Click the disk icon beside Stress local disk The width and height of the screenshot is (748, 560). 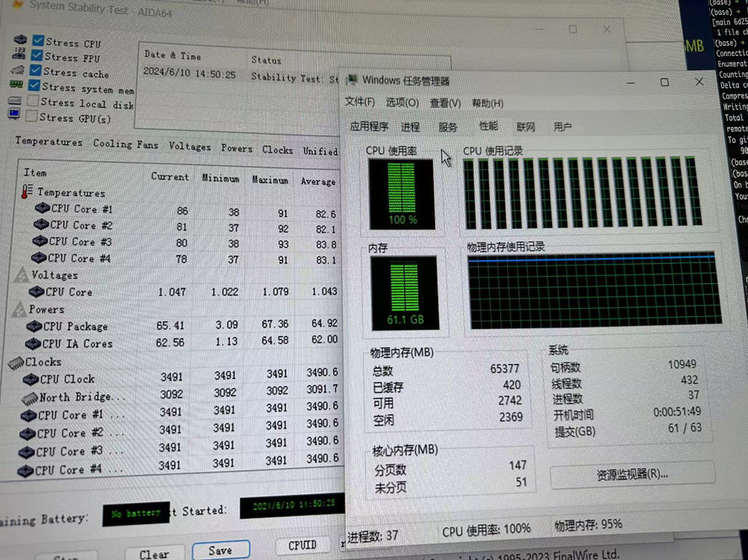point(15,100)
